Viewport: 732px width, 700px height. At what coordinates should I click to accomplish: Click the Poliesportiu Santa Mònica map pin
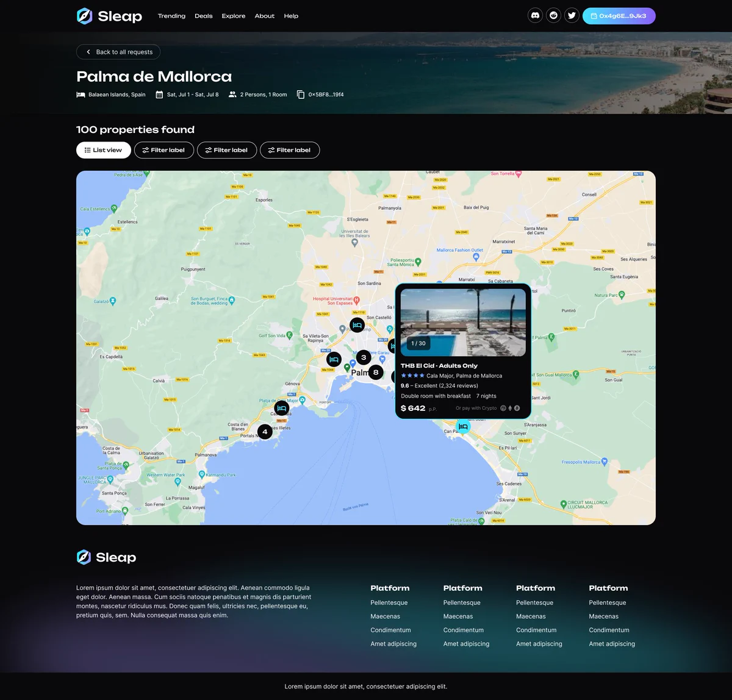(x=418, y=262)
